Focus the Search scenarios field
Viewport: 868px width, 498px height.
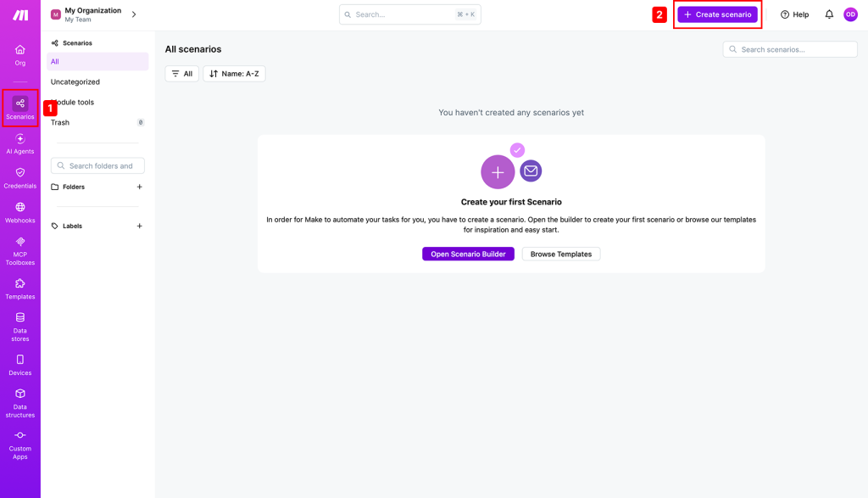click(x=790, y=49)
